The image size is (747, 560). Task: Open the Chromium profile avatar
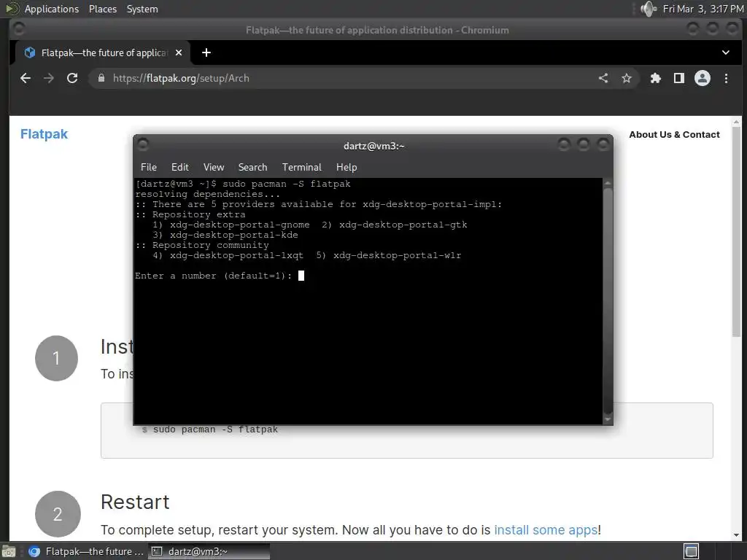pos(703,78)
